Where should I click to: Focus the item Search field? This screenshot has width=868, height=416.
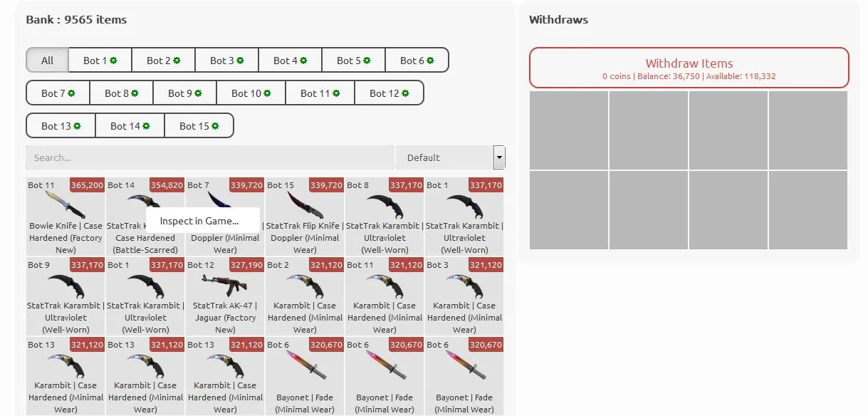[x=209, y=157]
